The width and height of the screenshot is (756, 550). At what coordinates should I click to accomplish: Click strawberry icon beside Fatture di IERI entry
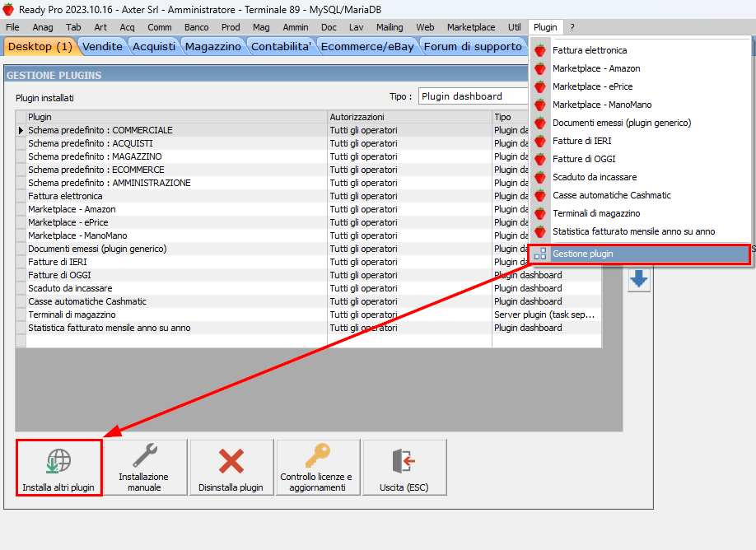(x=540, y=141)
